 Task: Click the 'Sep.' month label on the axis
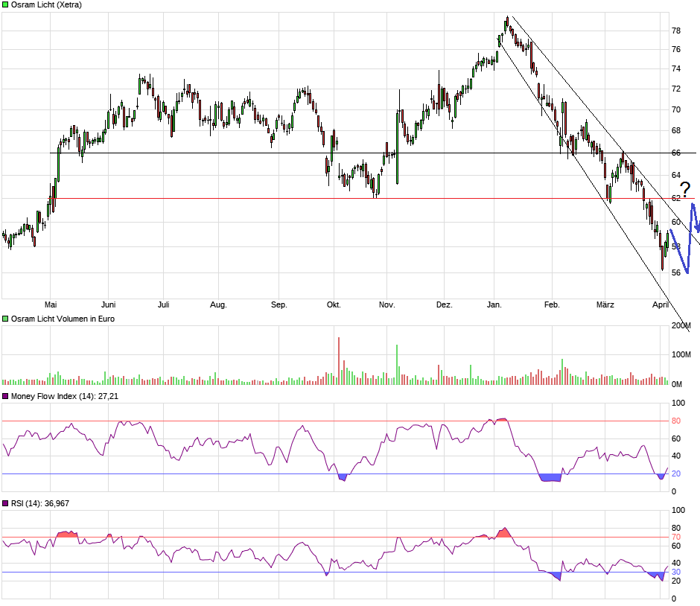279,304
